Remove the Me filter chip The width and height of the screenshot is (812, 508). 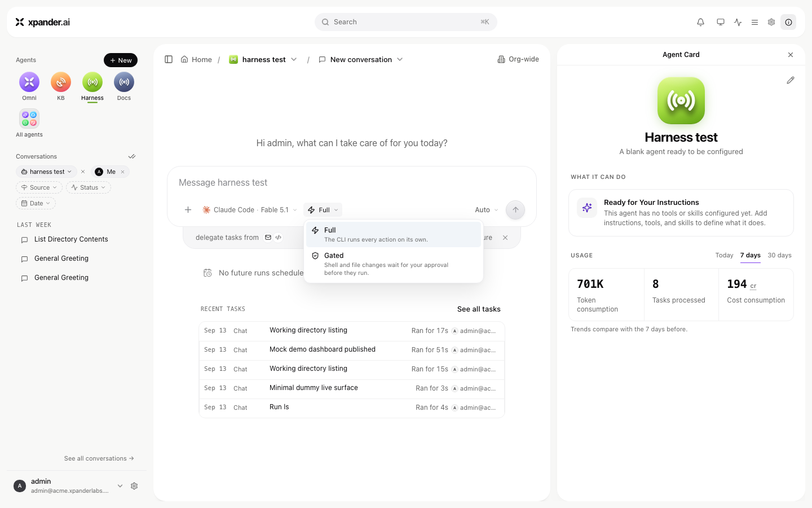click(x=122, y=172)
